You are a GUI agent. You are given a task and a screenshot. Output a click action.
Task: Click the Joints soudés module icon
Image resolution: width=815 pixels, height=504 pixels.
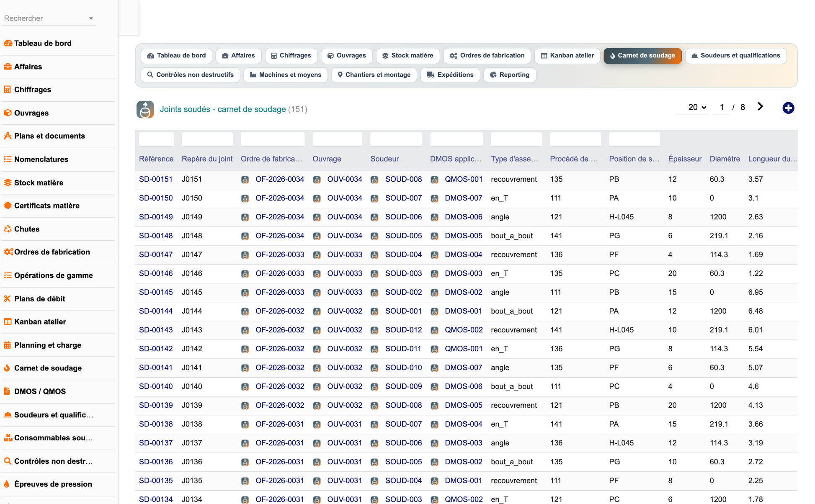[145, 110]
